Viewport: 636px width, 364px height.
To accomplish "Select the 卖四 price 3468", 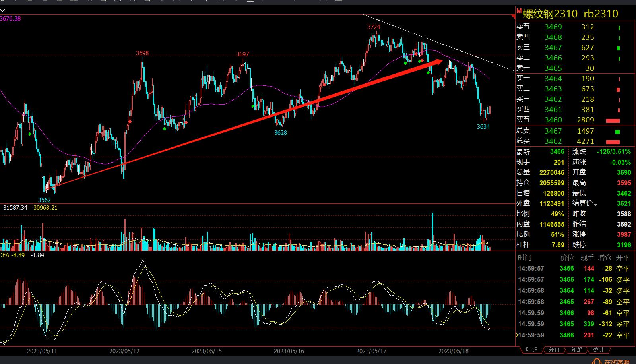I will 553,37.
